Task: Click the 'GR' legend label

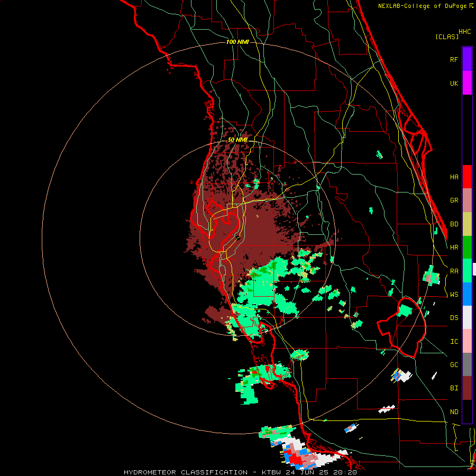Action: (454, 200)
